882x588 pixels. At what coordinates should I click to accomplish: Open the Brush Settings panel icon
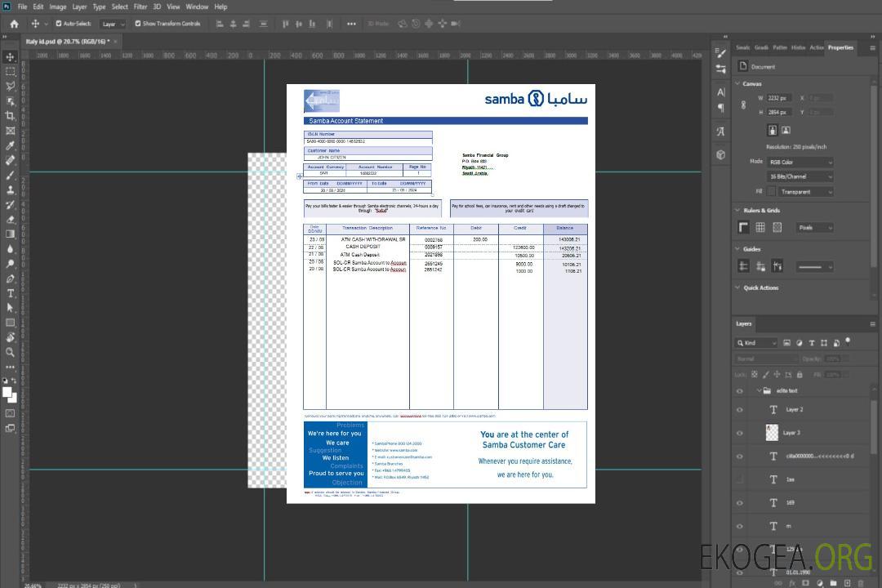point(720,53)
